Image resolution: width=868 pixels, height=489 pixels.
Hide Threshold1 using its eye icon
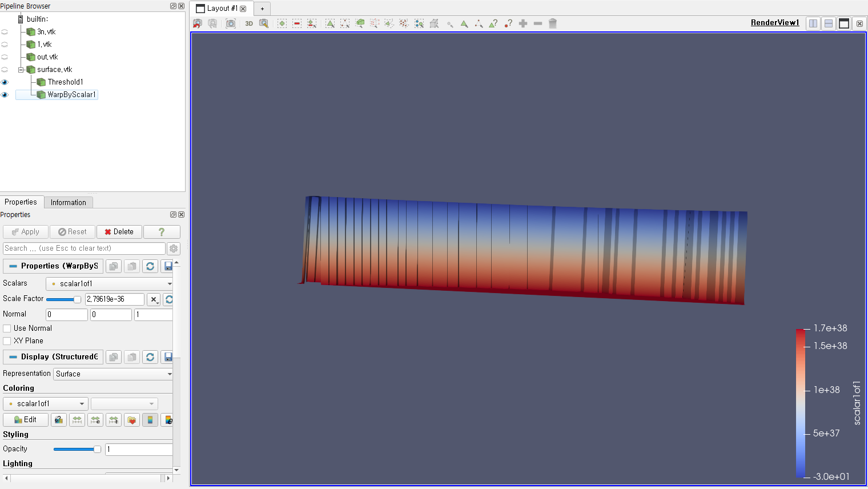point(5,82)
